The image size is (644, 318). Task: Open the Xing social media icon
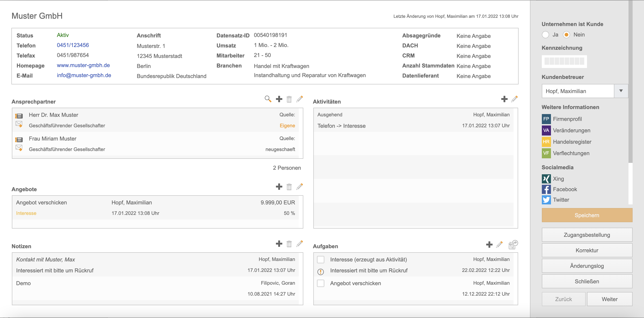546,179
